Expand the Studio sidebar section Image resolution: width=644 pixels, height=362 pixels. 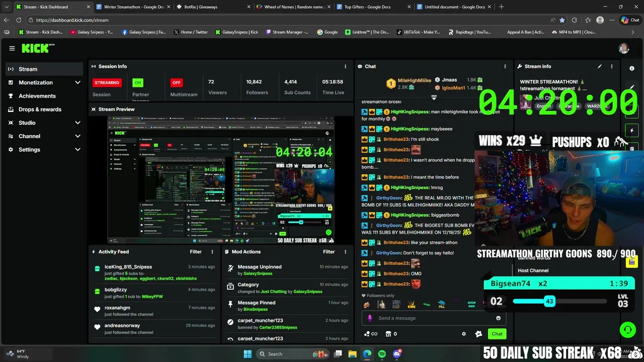click(x=77, y=123)
